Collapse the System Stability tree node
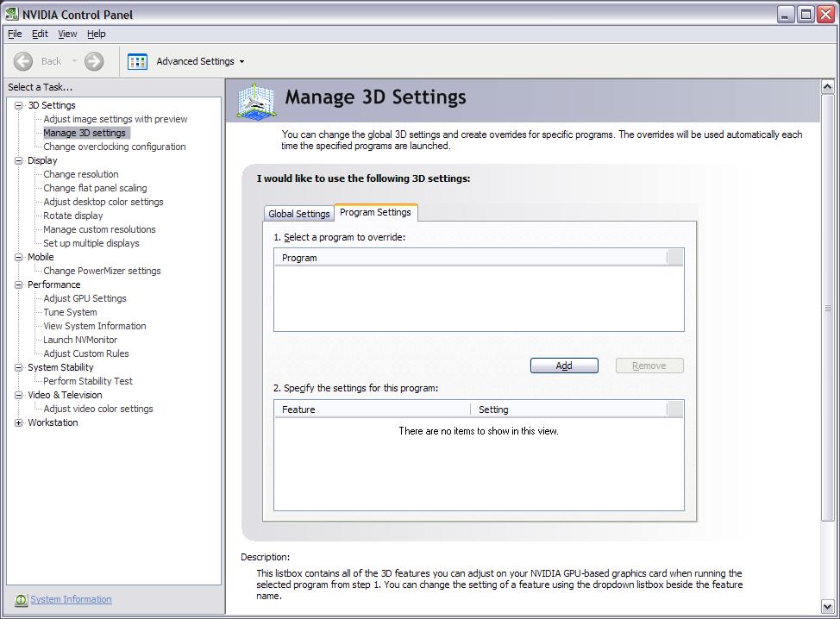This screenshot has width=840, height=619. pos(19,367)
